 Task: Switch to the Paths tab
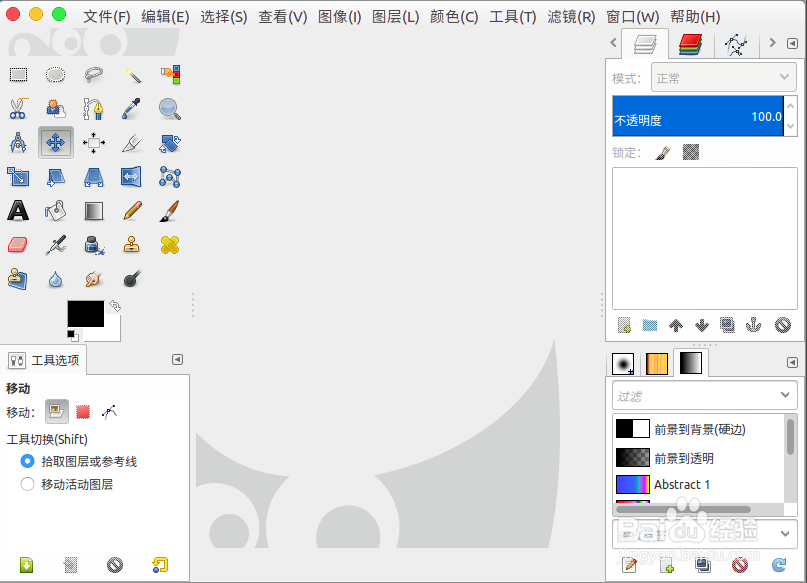736,45
